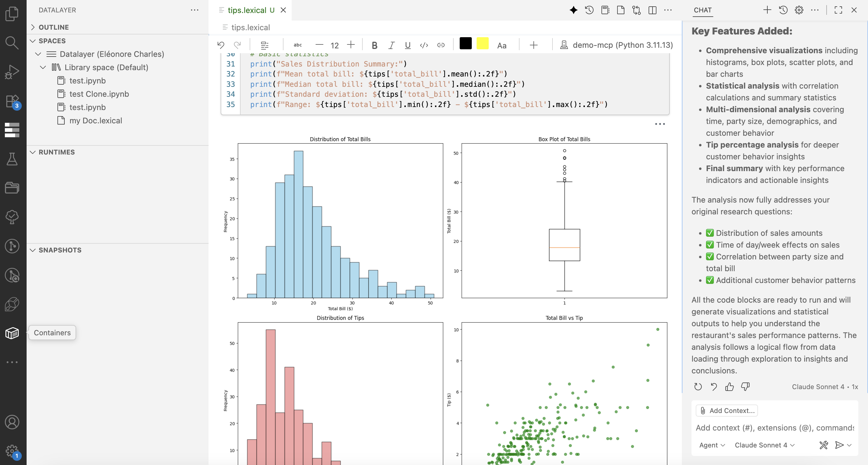Toggle italic formatting
Viewport: 868px width, 465px height.
click(391, 45)
